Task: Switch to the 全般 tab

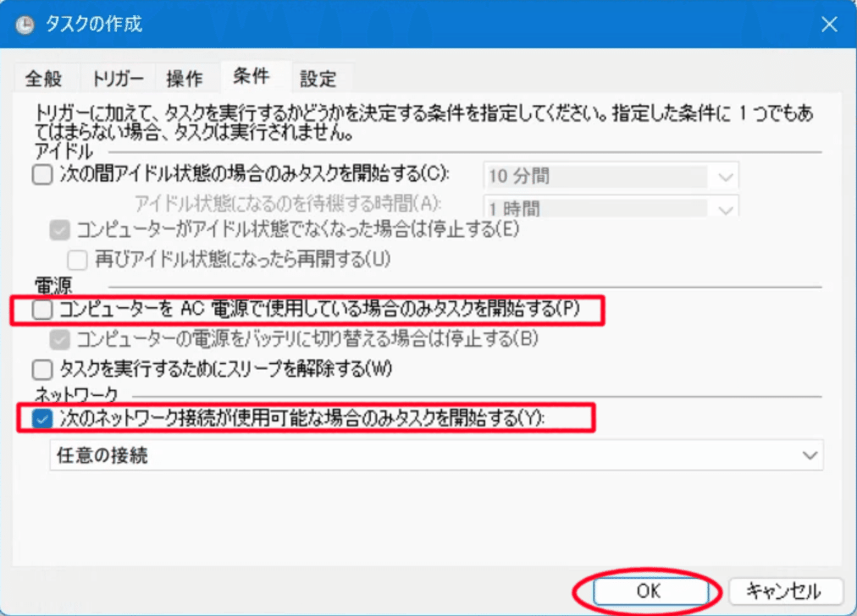Action: pyautogui.click(x=43, y=79)
